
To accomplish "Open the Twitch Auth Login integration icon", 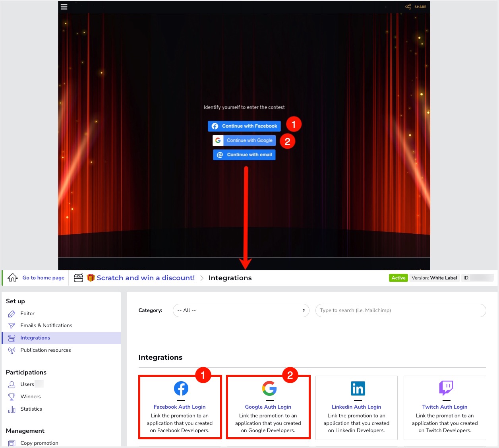I will (445, 388).
